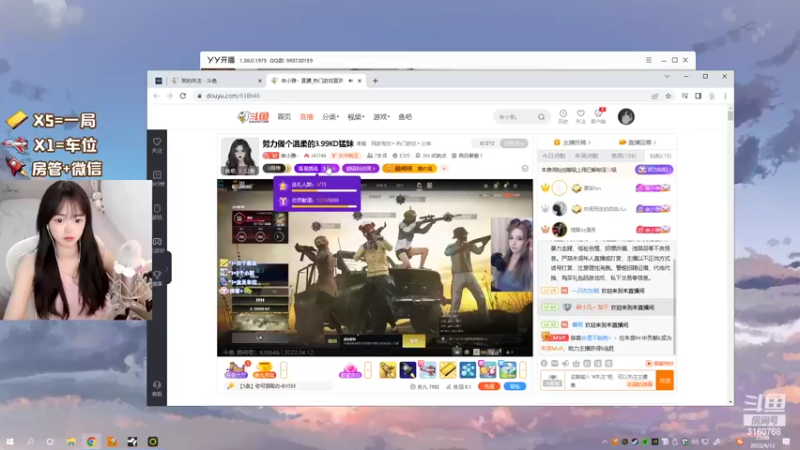Click the envelope icon in chat toolbar

pyautogui.click(x=555, y=363)
